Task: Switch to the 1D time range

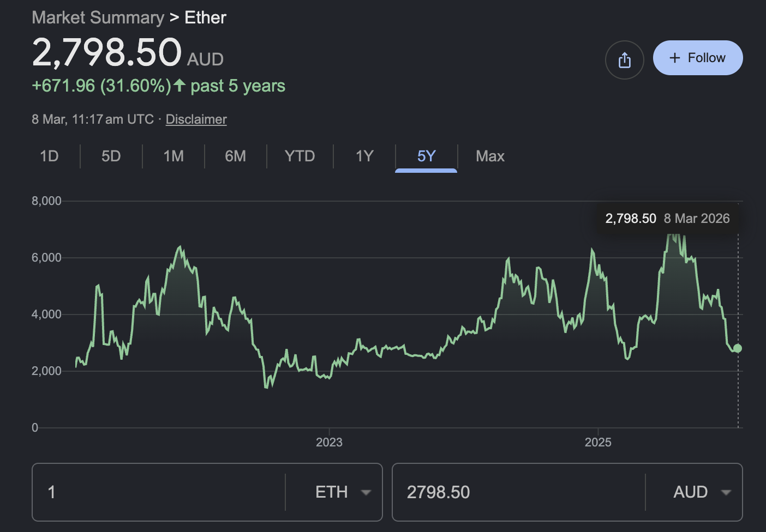Action: [49, 156]
